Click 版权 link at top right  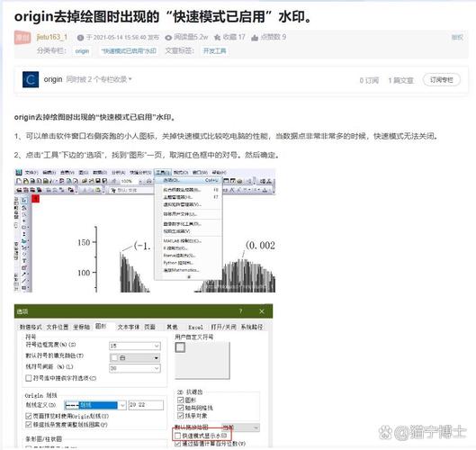(x=457, y=37)
